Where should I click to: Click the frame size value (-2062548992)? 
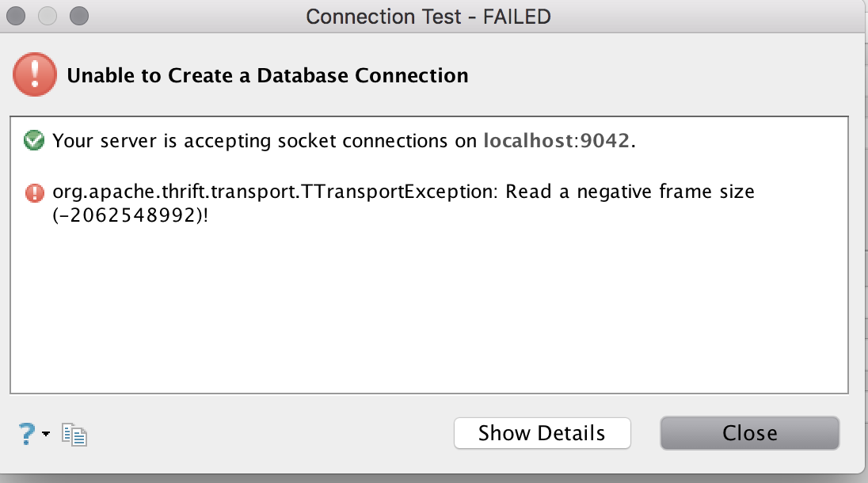click(127, 214)
